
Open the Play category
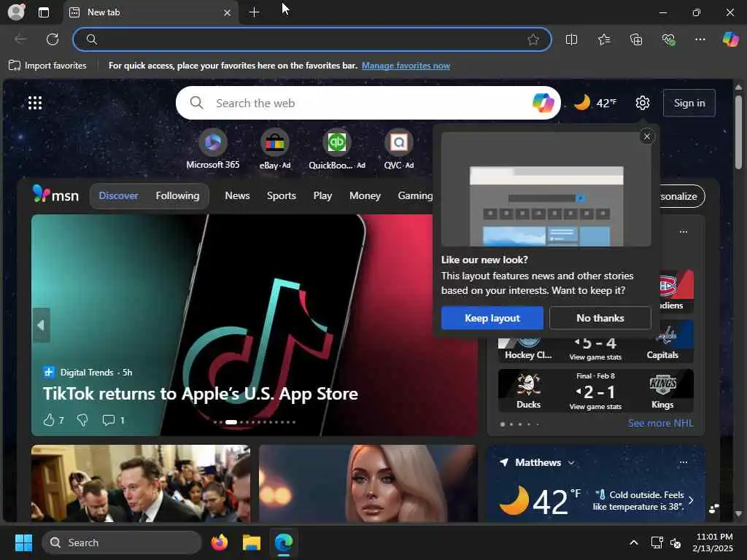(322, 195)
